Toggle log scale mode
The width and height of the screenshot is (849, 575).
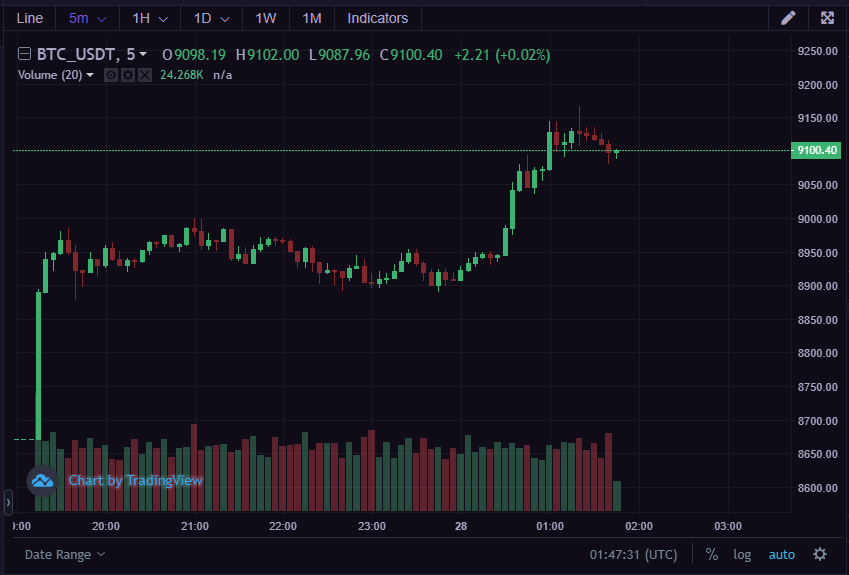[742, 555]
